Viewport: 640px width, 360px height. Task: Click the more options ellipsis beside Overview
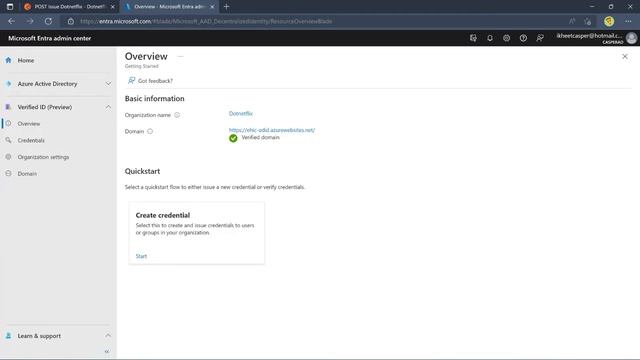coord(181,57)
